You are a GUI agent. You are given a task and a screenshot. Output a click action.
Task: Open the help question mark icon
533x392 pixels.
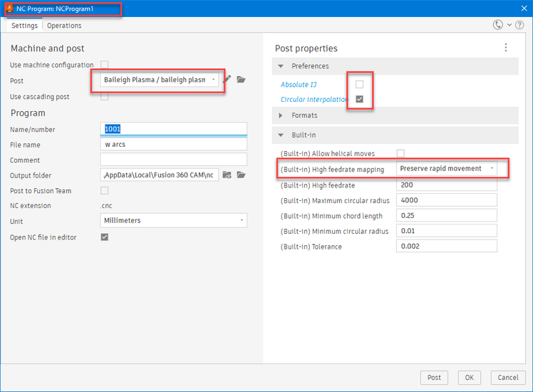[519, 25]
